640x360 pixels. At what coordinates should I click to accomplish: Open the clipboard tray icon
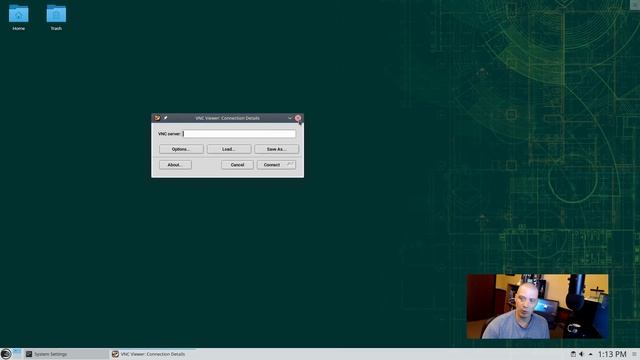[573, 354]
